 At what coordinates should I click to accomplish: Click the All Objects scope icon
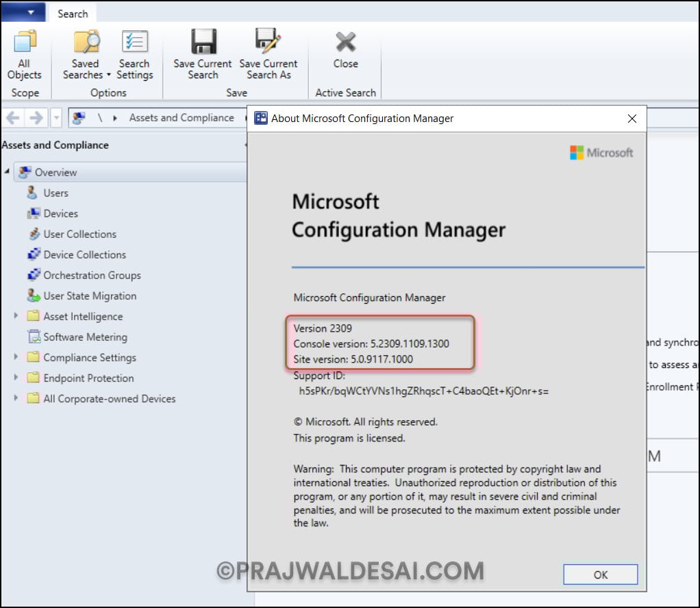tap(25, 42)
